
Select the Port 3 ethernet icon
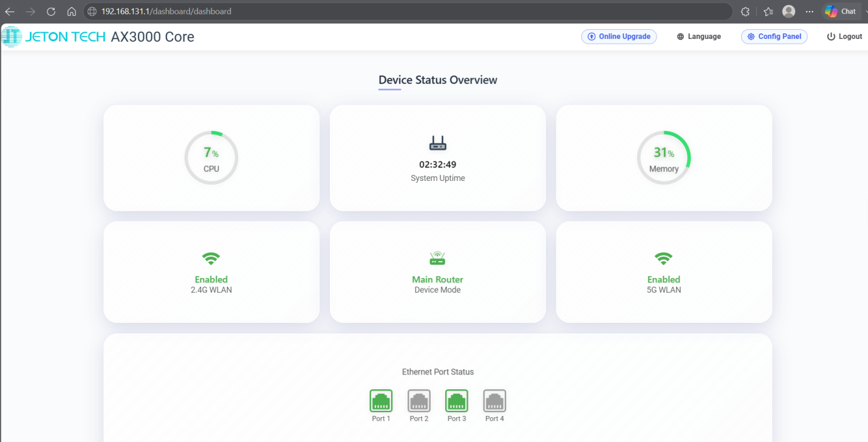[x=457, y=401]
